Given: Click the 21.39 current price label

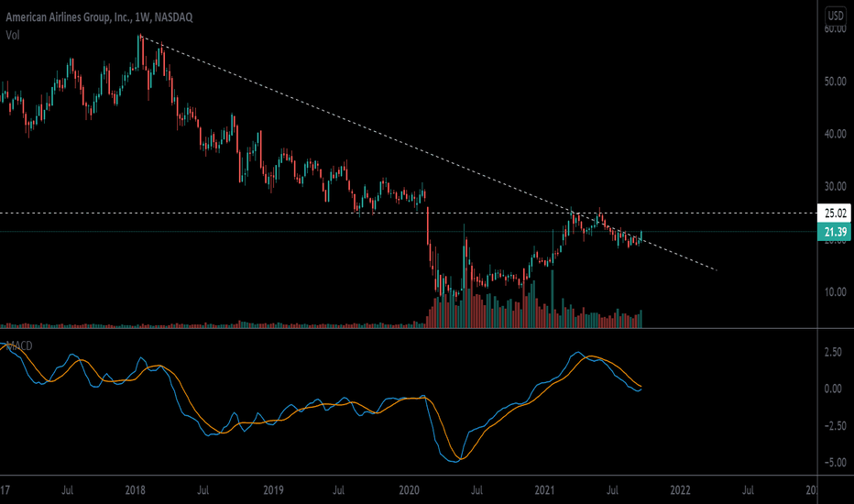Looking at the screenshot, I should tap(835, 232).
